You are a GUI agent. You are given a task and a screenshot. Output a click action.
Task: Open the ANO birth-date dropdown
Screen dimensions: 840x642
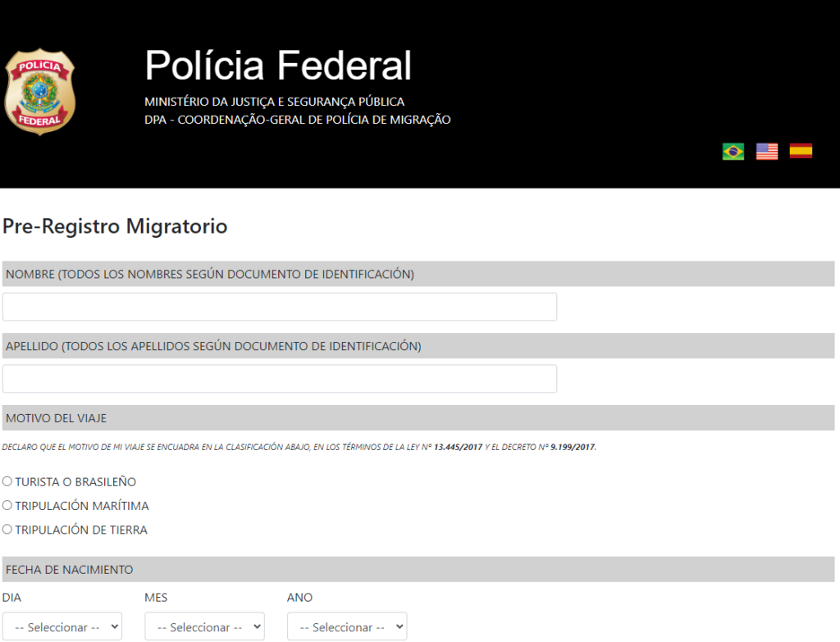tap(347, 626)
